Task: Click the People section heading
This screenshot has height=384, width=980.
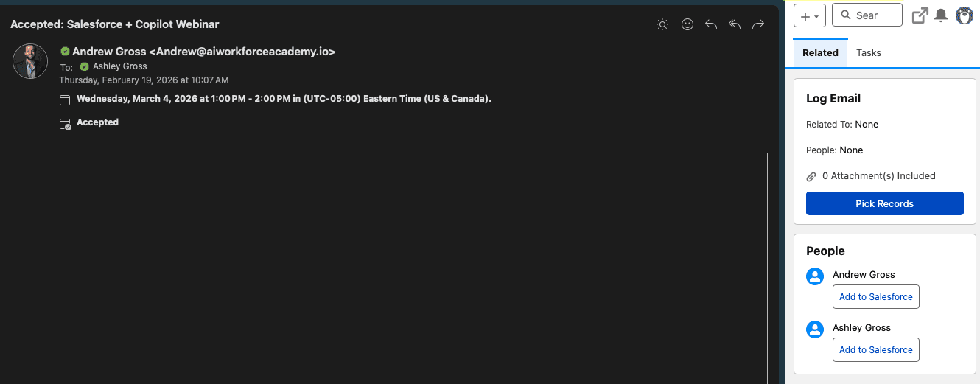Action: (x=825, y=251)
